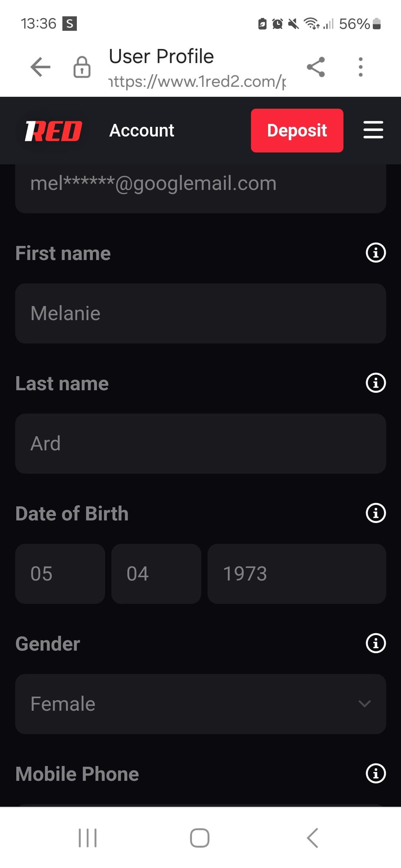The width and height of the screenshot is (401, 868).
Task: Tap the First name field containing Melanie
Action: click(200, 313)
